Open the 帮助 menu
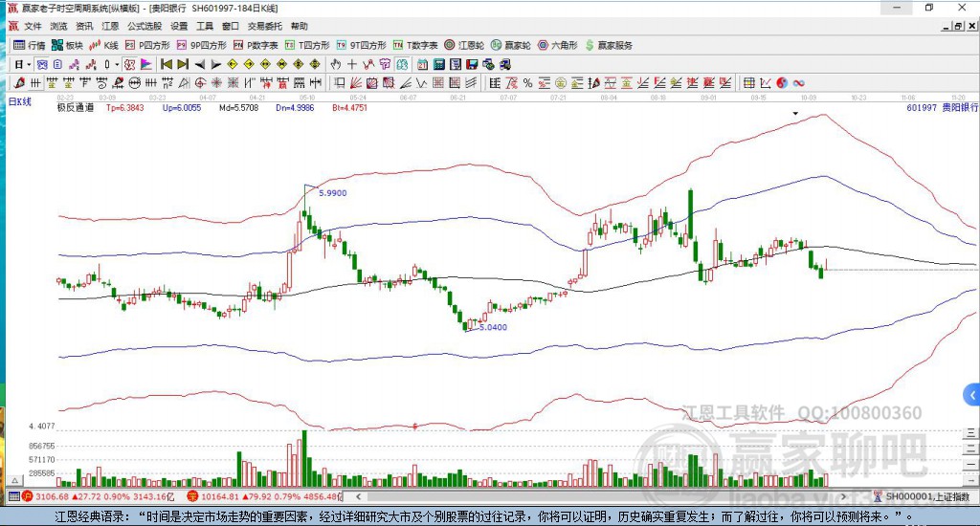The height and width of the screenshot is (526, 980). 300,26
